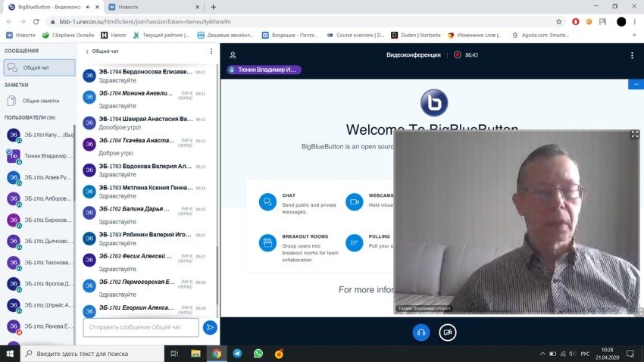Click the CHAT feature icon on slide
Image resolution: width=644 pixels, height=362 pixels.
point(267,202)
